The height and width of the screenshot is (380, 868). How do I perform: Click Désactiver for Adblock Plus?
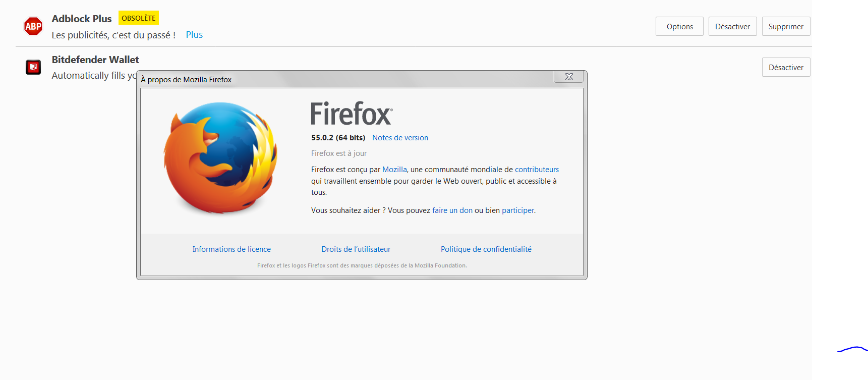[732, 26]
